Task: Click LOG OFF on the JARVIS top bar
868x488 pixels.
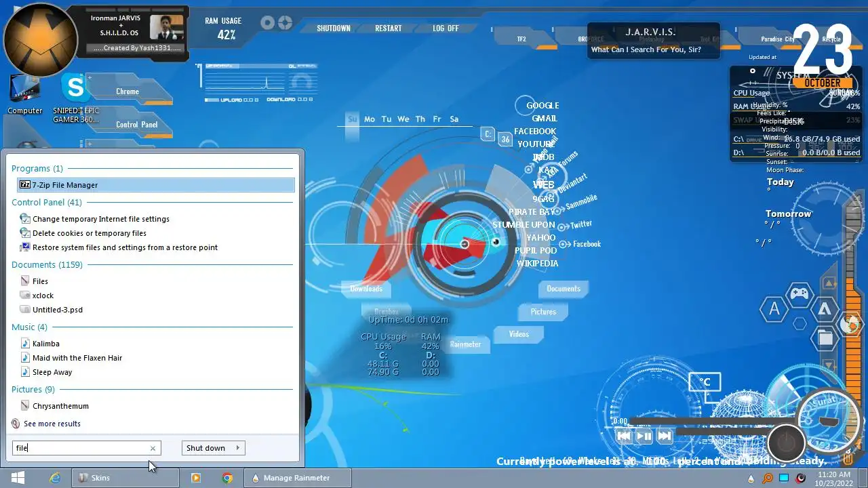Action: click(x=446, y=28)
